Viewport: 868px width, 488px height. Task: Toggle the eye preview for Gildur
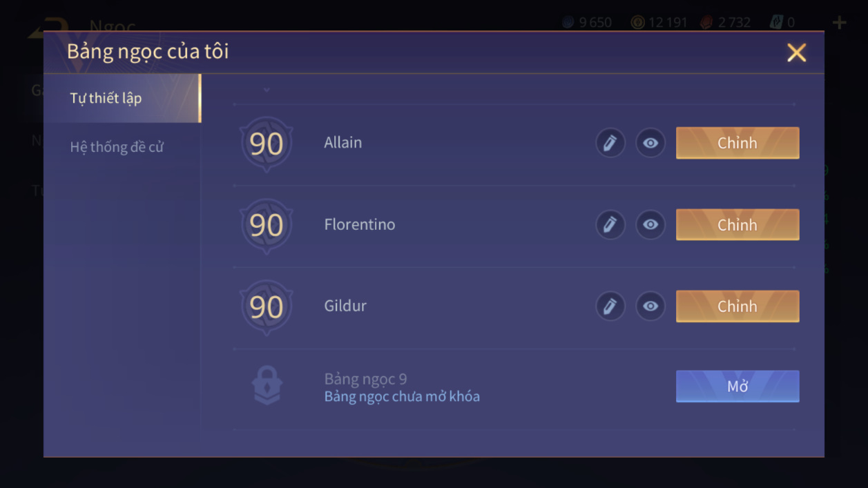click(x=650, y=306)
